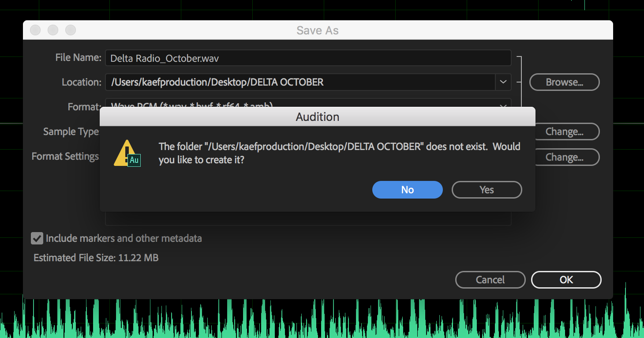The height and width of the screenshot is (338, 644).
Task: Click the Save As window minimize button
Action: tap(53, 30)
